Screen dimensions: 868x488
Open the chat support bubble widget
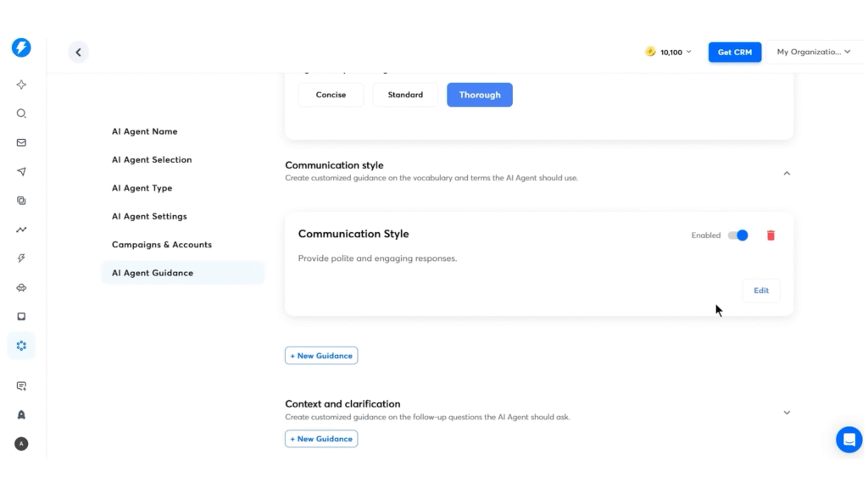pyautogui.click(x=849, y=440)
